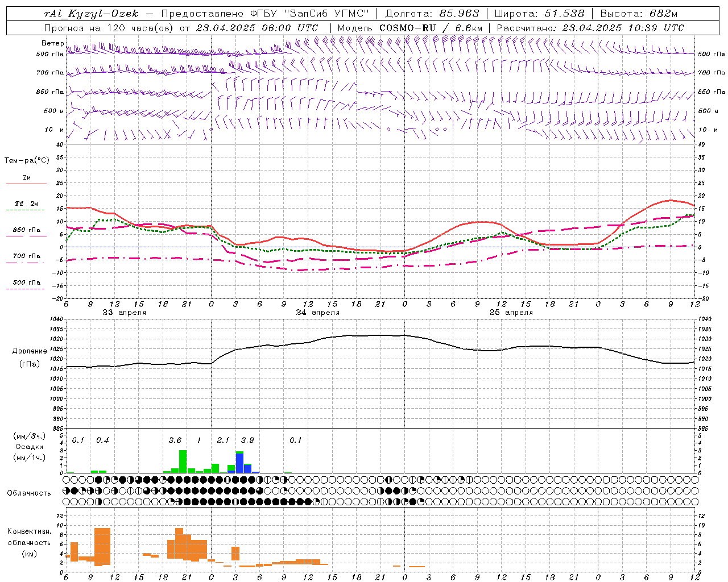Click the Модель COSMO-RU / 6.6км text
Viewport: 728px width, 582px height.
point(410,28)
